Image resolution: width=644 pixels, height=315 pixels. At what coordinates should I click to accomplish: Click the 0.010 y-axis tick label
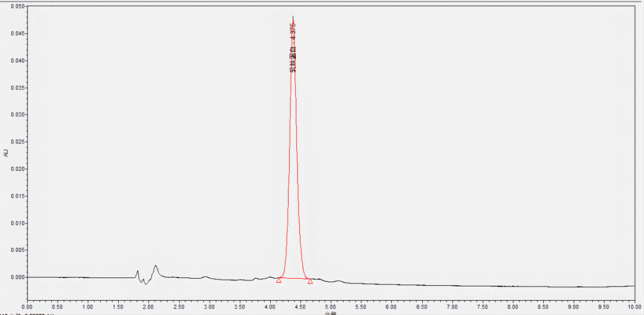(18, 223)
